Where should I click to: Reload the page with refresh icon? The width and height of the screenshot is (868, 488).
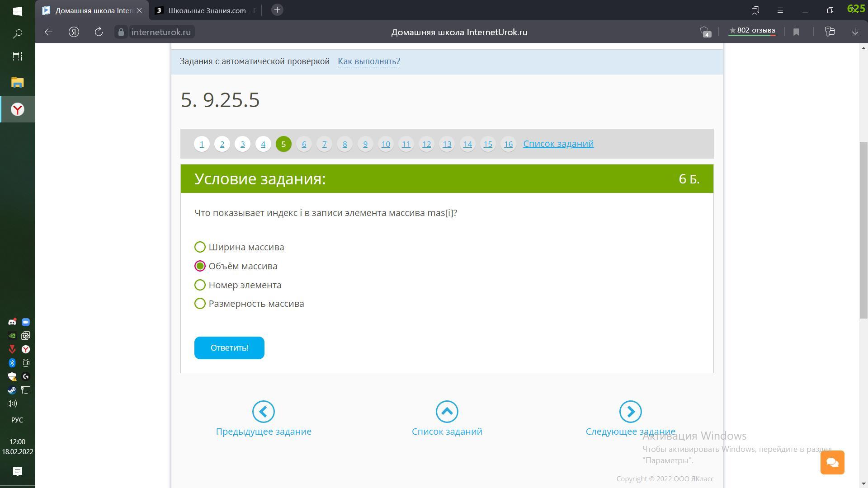click(99, 32)
